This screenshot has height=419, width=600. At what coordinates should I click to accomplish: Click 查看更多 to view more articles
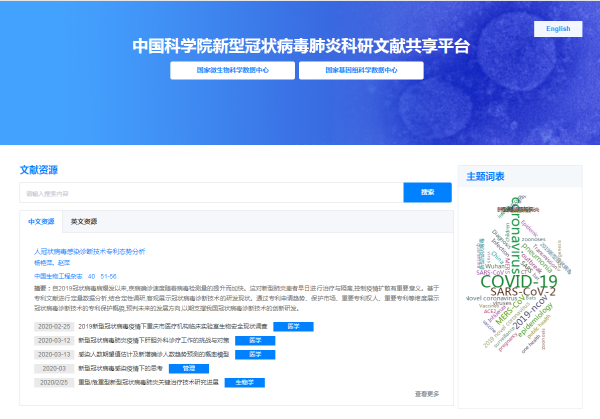427,394
